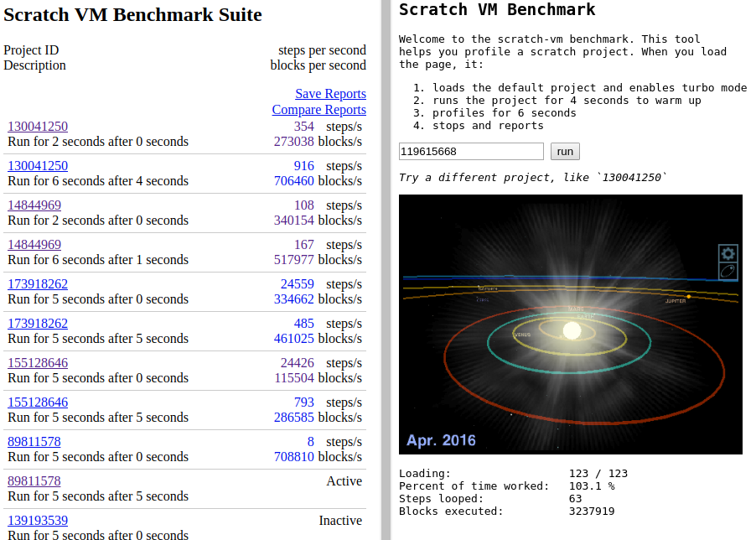Click the 340154 blocks/s value link
The height and width of the screenshot is (540, 756).
coord(293,221)
